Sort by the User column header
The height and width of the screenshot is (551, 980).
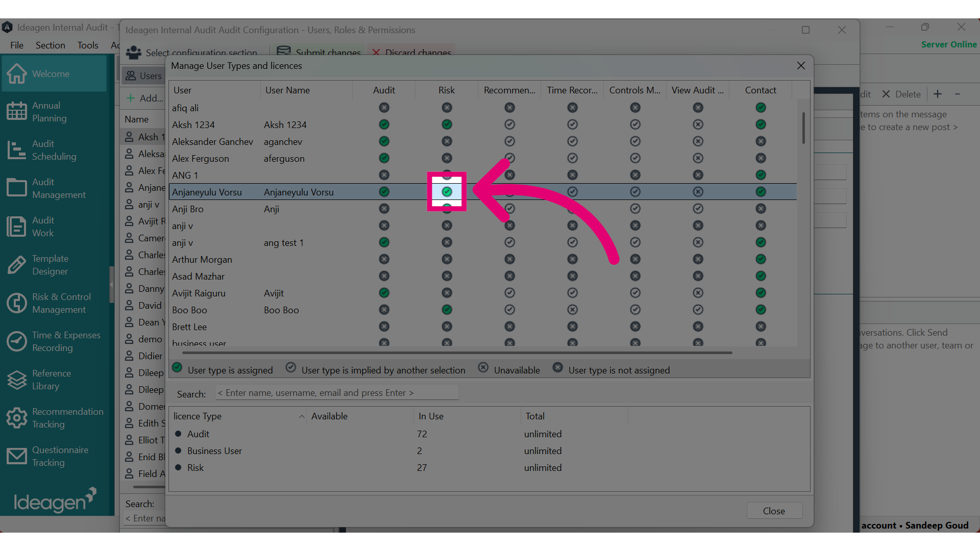tap(214, 90)
